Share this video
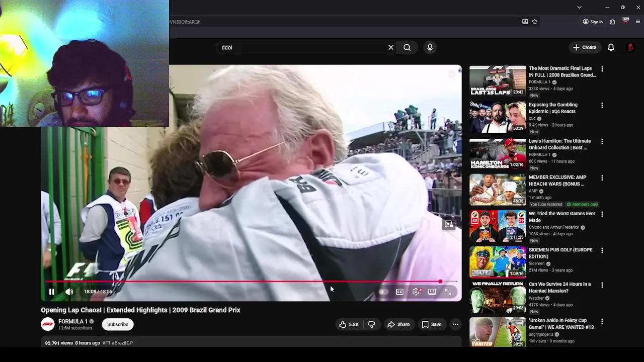The image size is (644, 362). 398,324
